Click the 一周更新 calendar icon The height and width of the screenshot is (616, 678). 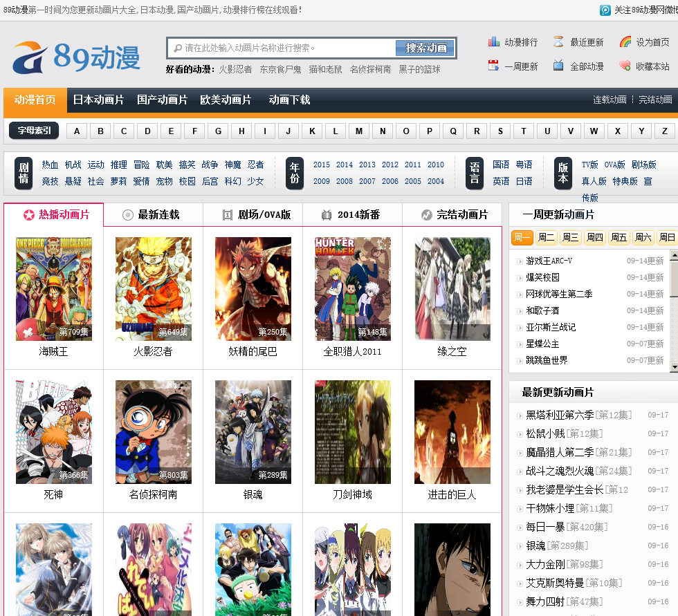(493, 66)
